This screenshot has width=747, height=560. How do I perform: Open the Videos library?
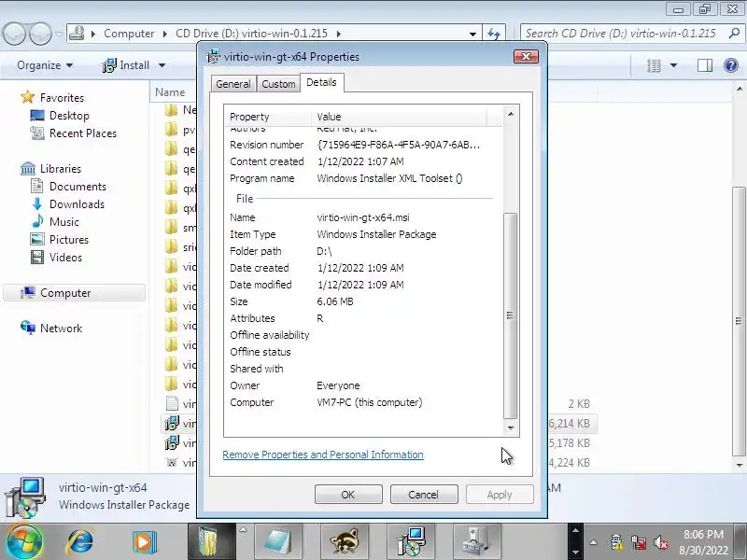pyautogui.click(x=65, y=258)
